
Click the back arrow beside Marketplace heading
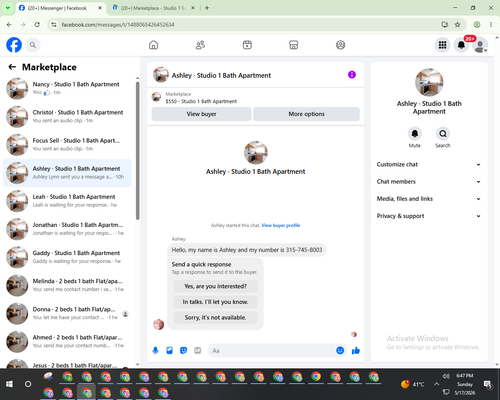point(12,67)
